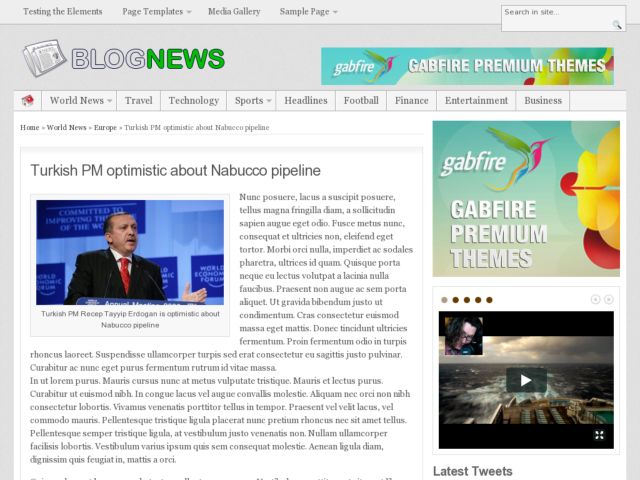640x480 pixels.
Task: Open the Headlines category
Action: pyautogui.click(x=306, y=100)
